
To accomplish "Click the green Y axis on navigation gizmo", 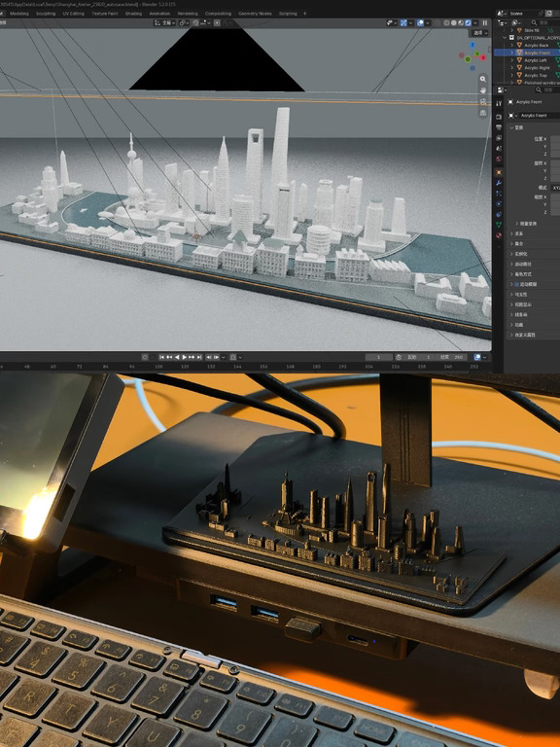I will coord(476,53).
